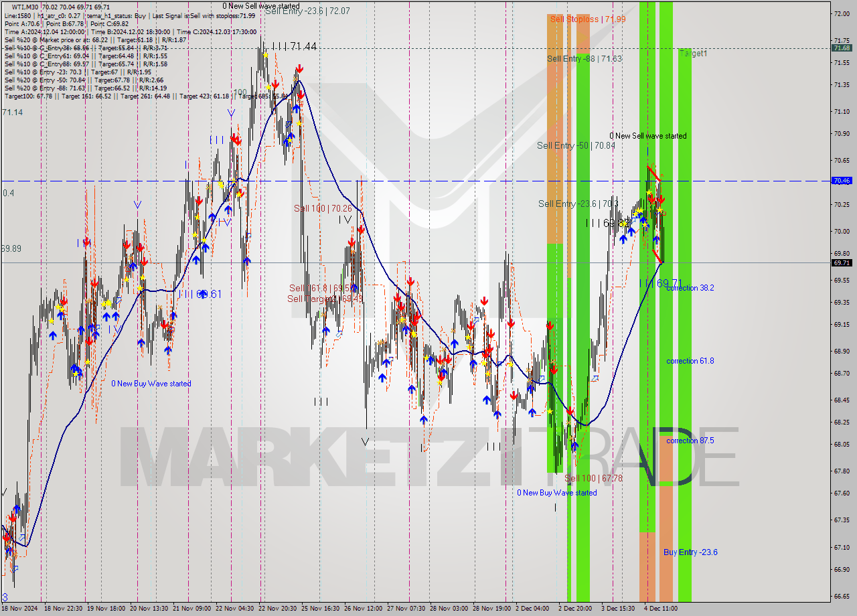Click the 70.00 price axis label
This screenshot has width=857, height=616.
[842, 232]
